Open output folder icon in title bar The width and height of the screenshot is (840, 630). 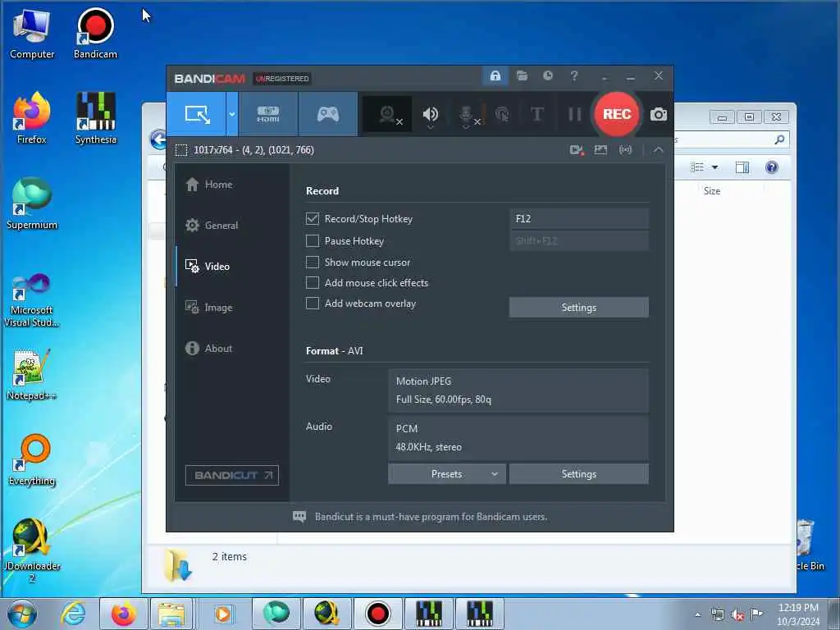[522, 75]
